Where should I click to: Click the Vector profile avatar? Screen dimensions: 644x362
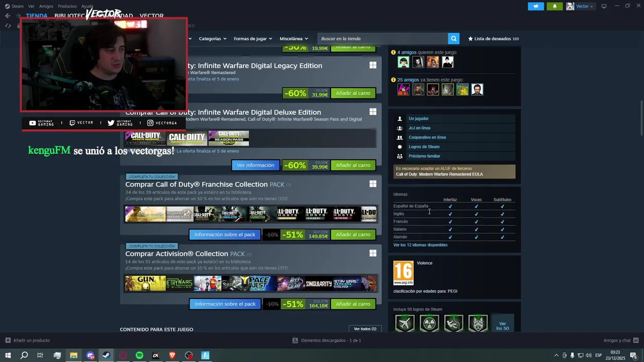(x=570, y=6)
